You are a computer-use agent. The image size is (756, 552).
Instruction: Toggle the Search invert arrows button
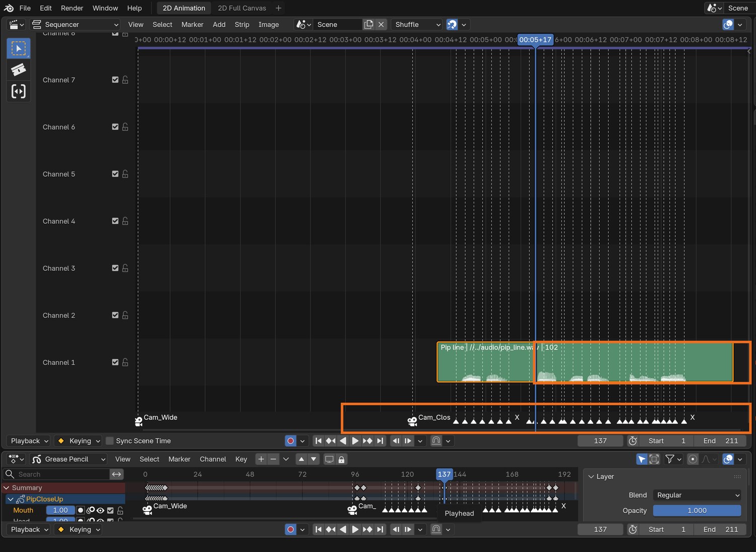point(117,474)
